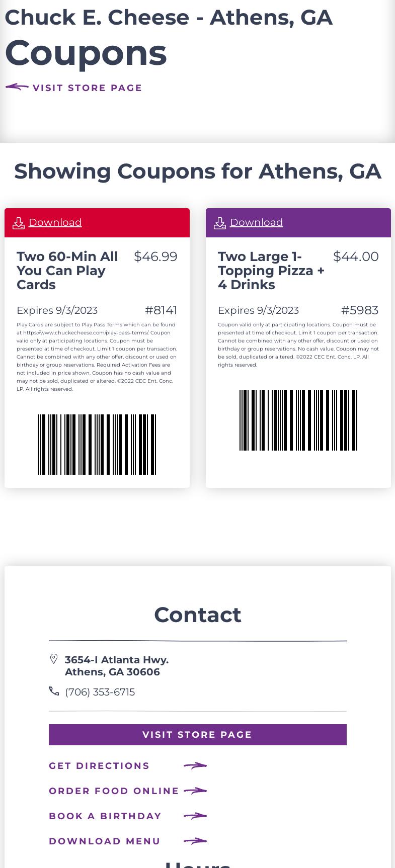Click the arrow next to Get Directions
Image resolution: width=395 pixels, height=868 pixels.
(195, 765)
